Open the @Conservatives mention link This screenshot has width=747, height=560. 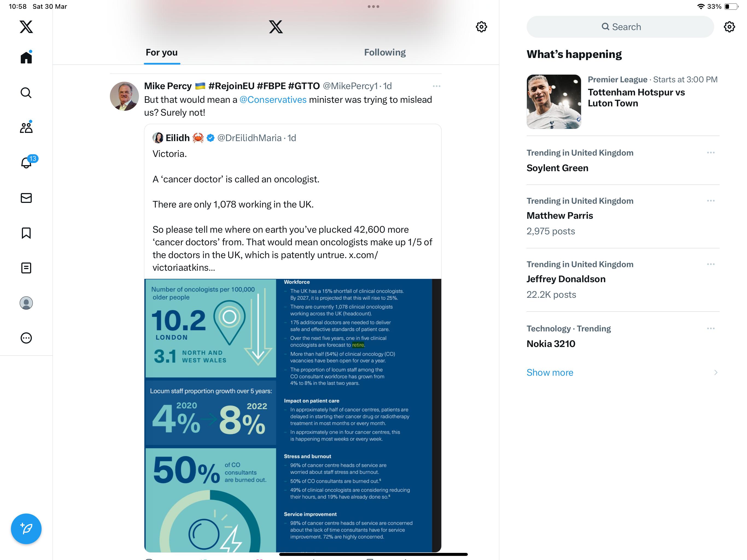click(273, 100)
